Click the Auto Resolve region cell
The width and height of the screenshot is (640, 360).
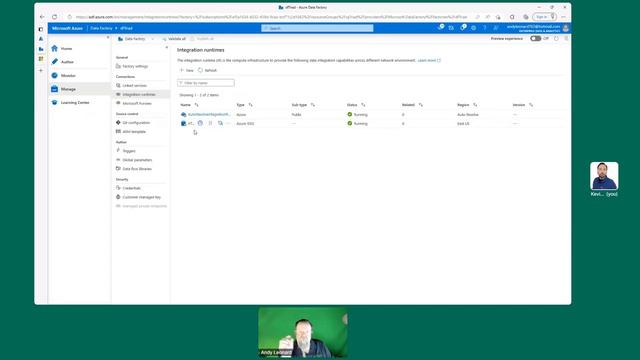[x=468, y=115]
